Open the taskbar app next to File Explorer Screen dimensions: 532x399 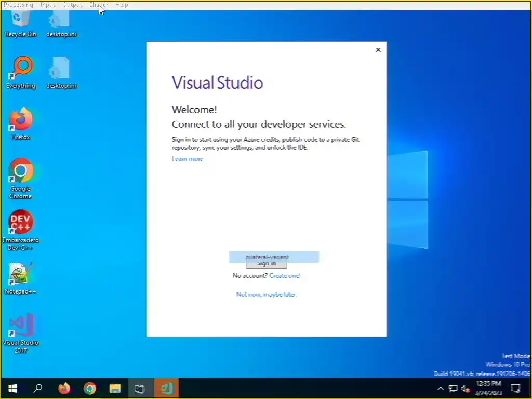(140, 389)
